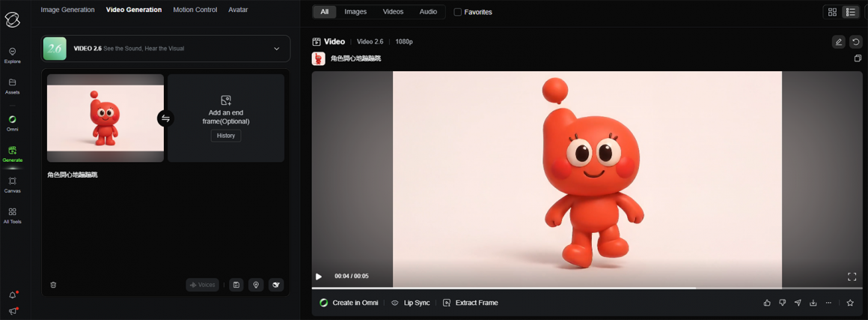Image resolution: width=868 pixels, height=320 pixels.
Task: Open the Explore section in sidebar
Action: pyautogui.click(x=12, y=55)
